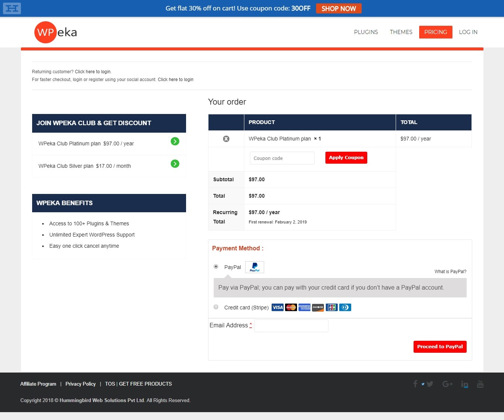
Task: Click the WPeka logo
Action: coord(56,32)
